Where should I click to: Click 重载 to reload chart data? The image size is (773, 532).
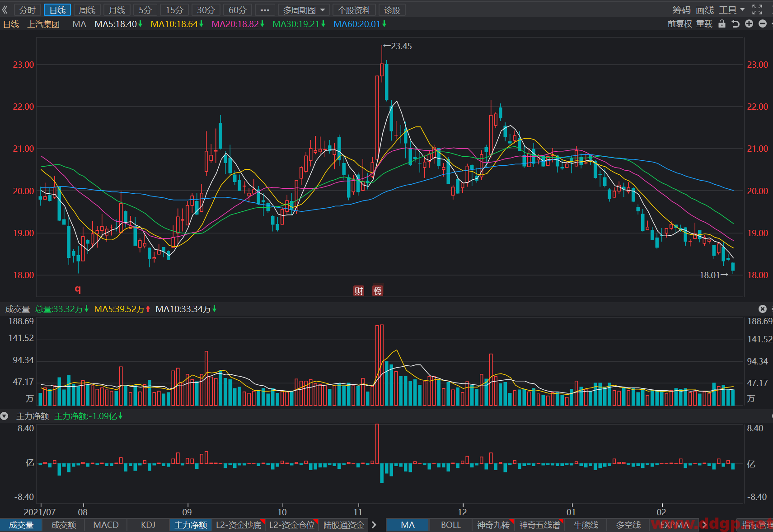(x=704, y=24)
